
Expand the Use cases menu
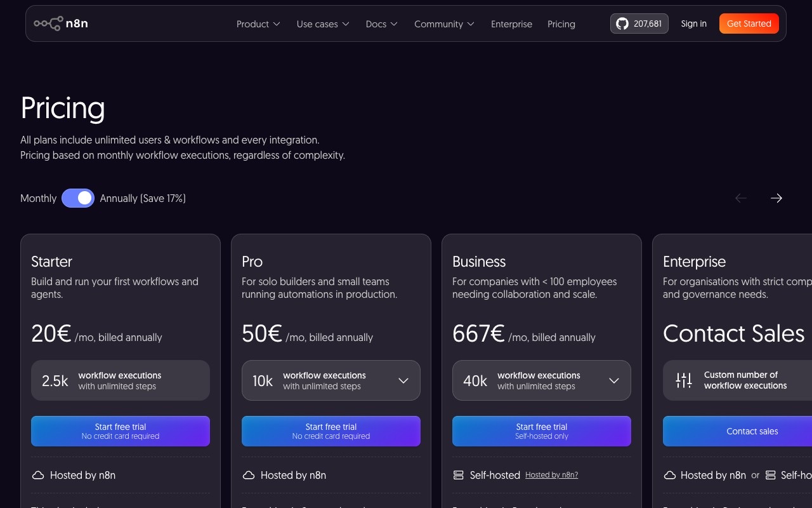point(323,24)
